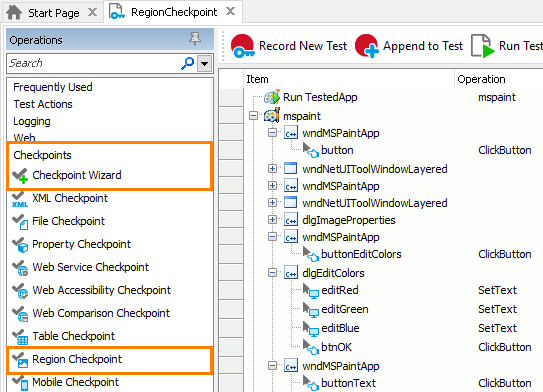The height and width of the screenshot is (392, 543).
Task: Click the editGreen edit-field icon
Action: pos(311,309)
